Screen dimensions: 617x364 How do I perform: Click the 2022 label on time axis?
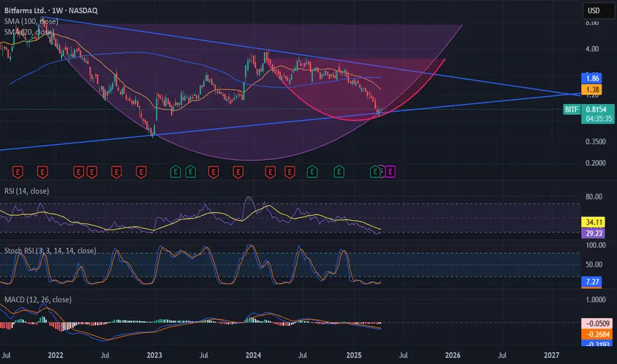pyautogui.click(x=56, y=355)
